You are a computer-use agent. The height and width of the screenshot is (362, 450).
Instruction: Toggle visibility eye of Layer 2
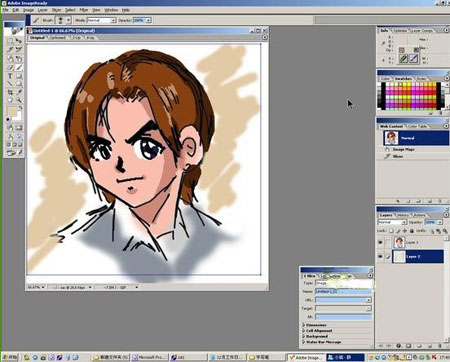(x=380, y=256)
